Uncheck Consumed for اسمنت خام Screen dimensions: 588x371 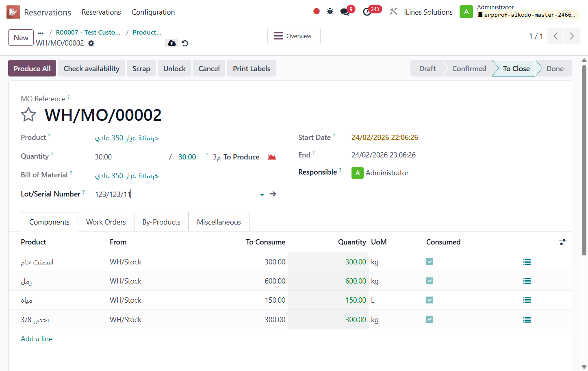[430, 262]
